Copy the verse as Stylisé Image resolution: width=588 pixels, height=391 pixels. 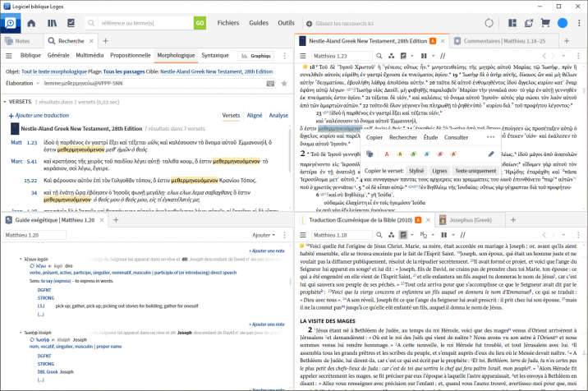416,171
